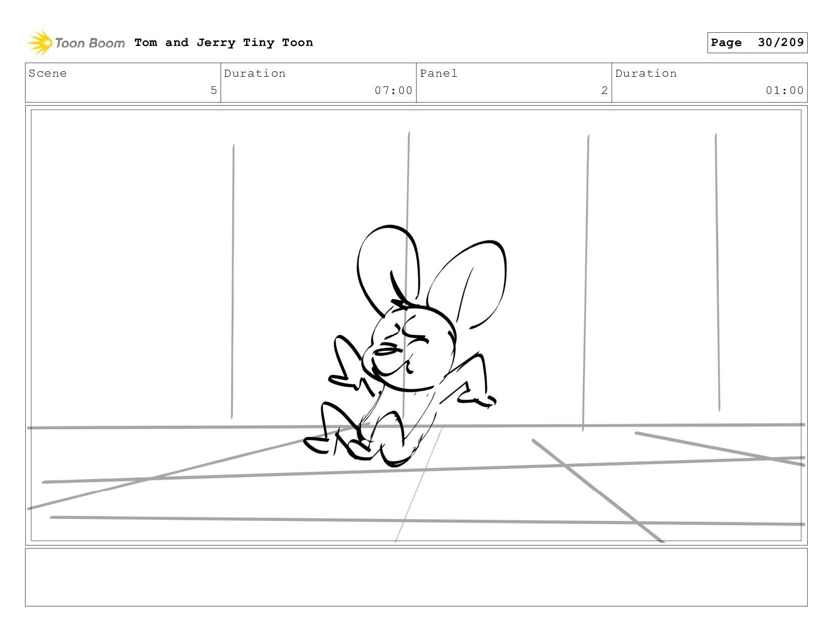
Task: Click the Toon Boom logo icon
Action: (x=40, y=43)
